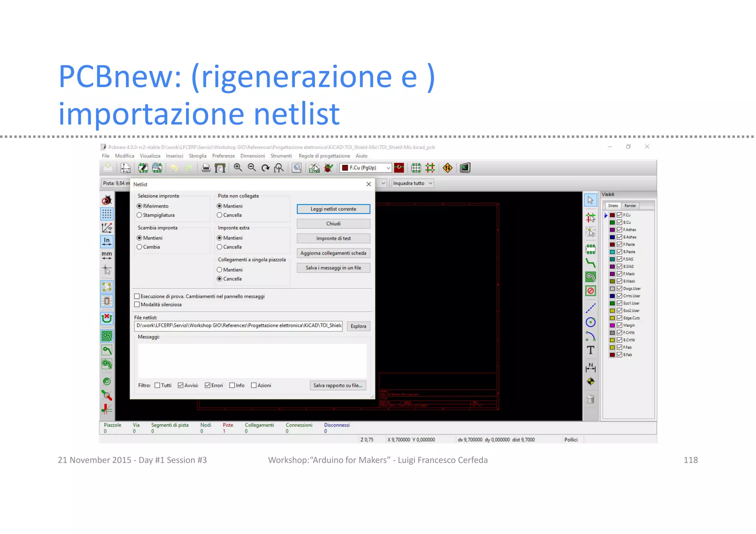Viewport: 756px width, 534px height.
Task: Click the Margin layer color swatch
Action: [x=612, y=325]
